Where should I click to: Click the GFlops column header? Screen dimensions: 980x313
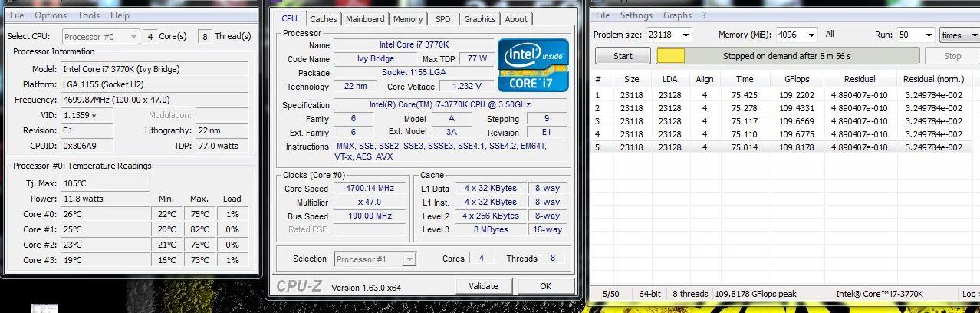[x=797, y=79]
